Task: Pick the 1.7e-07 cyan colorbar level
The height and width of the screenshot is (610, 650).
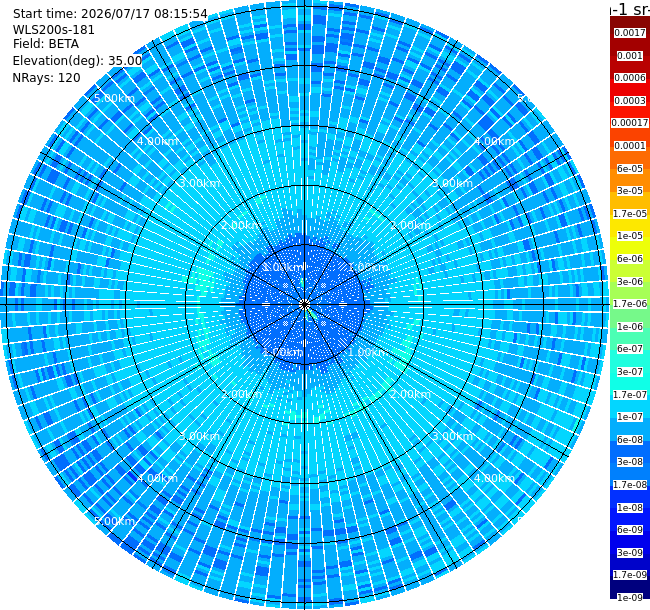Action: (630, 395)
